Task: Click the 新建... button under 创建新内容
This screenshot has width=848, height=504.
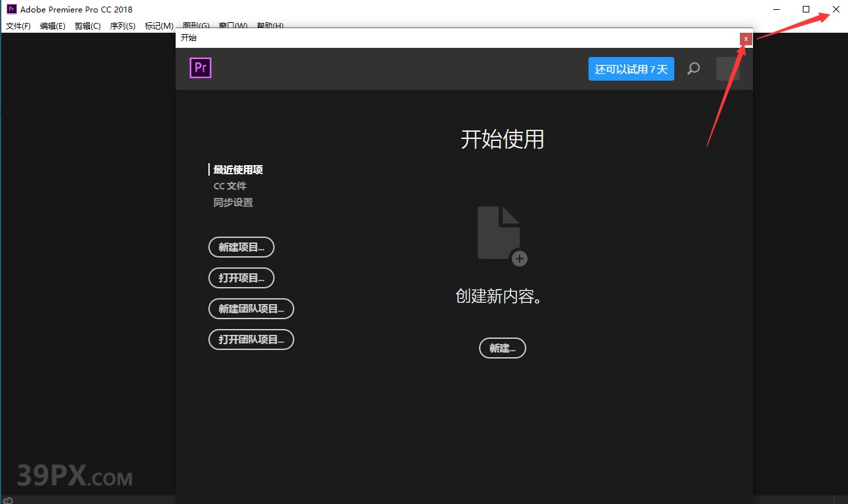Action: [x=502, y=348]
